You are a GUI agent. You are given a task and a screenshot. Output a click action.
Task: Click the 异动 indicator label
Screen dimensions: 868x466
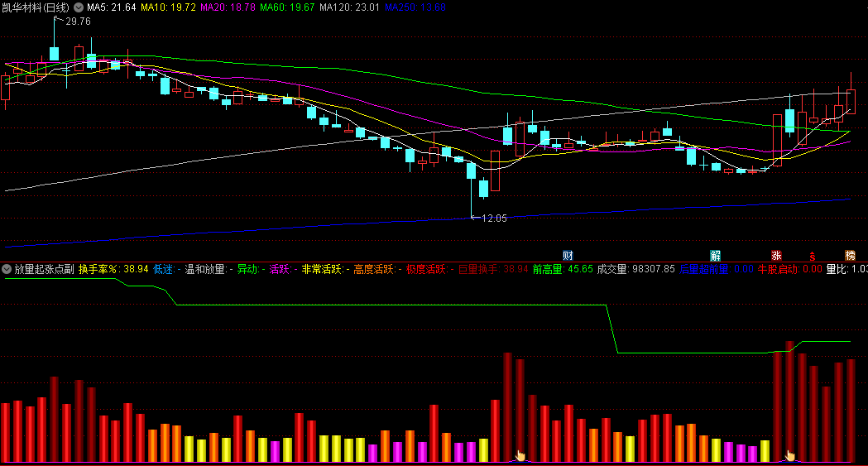(x=251, y=270)
